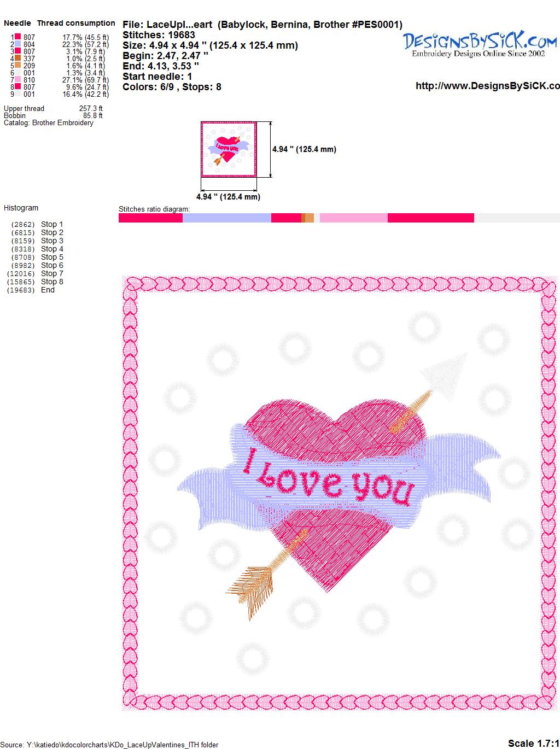Screen dimensions: 560x749
Task: Select needle 1 pink color swatch
Action: point(17,38)
